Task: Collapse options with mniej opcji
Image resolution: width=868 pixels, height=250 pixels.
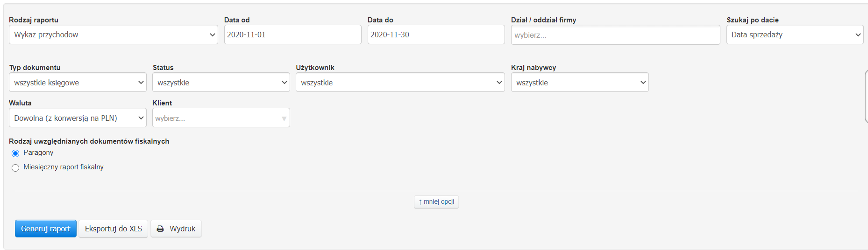Action: pyautogui.click(x=436, y=202)
